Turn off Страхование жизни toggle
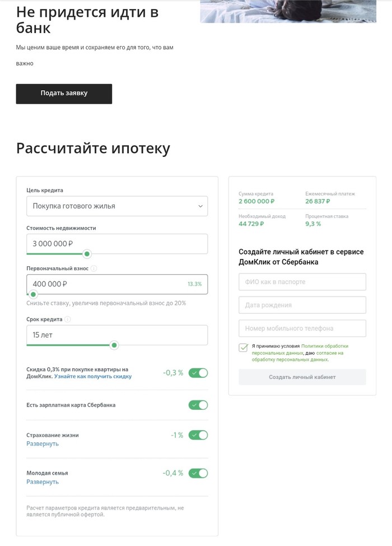 (198, 435)
